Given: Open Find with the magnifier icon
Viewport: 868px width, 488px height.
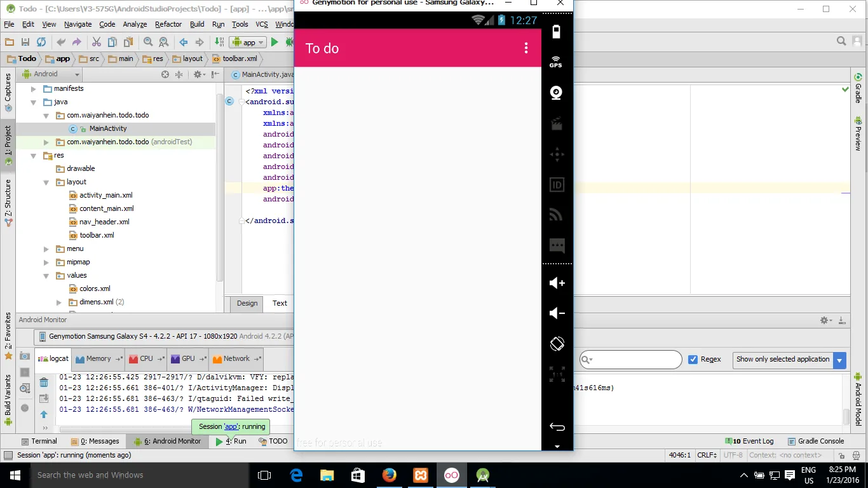Looking at the screenshot, I should tap(148, 42).
